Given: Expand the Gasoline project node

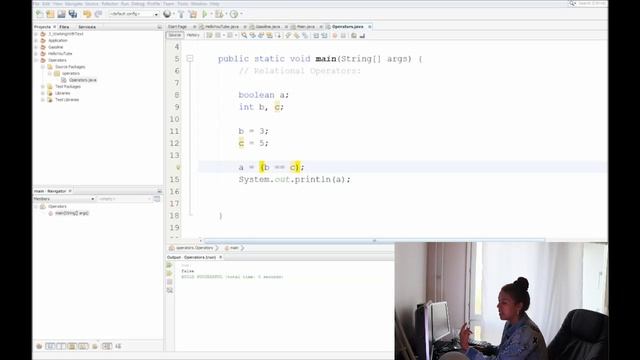Looking at the screenshot, I should pos(36,47).
